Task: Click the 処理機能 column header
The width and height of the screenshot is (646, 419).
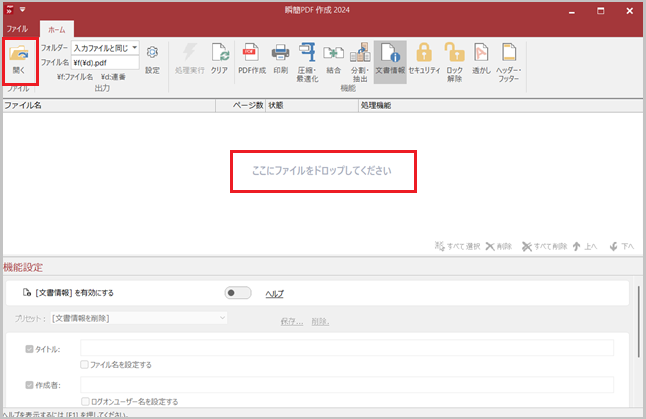Action: click(x=501, y=105)
